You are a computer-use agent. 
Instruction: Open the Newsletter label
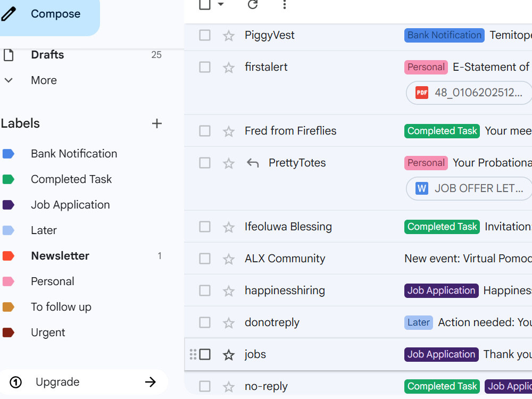coord(60,256)
